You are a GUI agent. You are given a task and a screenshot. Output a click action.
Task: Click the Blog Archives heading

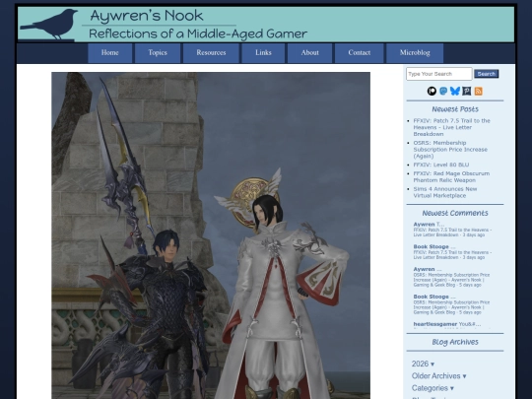click(455, 342)
